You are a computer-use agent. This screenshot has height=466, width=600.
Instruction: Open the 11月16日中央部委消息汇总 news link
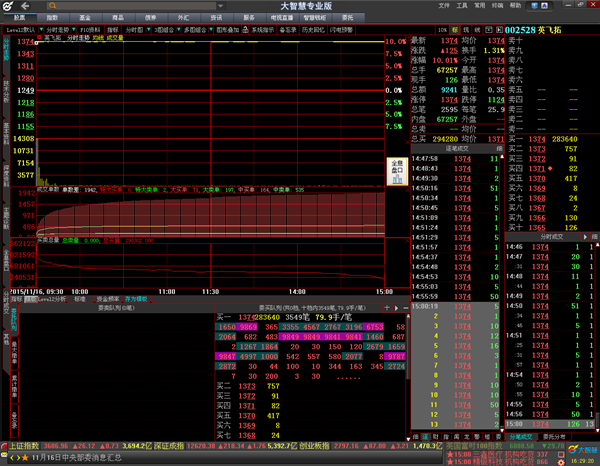77,458
